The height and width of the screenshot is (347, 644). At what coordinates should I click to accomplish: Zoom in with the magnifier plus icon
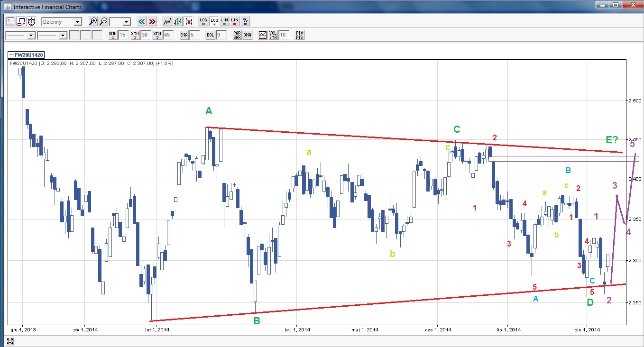tap(93, 21)
